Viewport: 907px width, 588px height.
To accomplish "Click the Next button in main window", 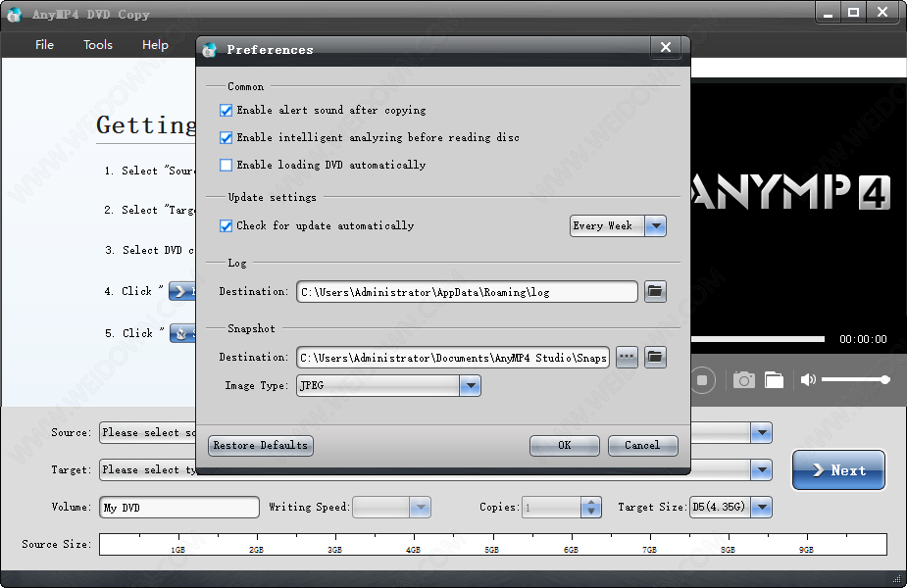I will [x=838, y=470].
